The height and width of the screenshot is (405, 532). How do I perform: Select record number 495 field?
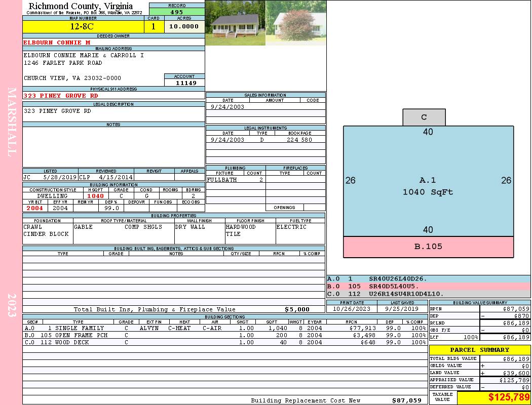point(177,12)
